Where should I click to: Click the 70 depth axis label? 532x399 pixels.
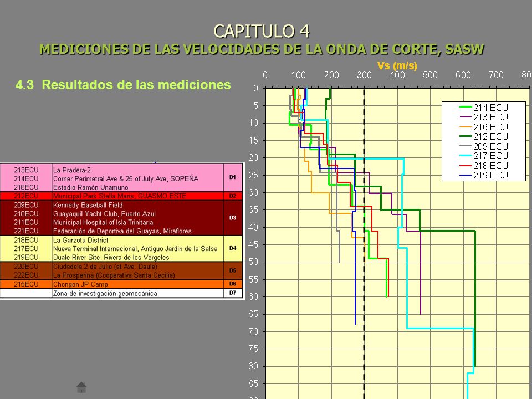tap(253, 331)
